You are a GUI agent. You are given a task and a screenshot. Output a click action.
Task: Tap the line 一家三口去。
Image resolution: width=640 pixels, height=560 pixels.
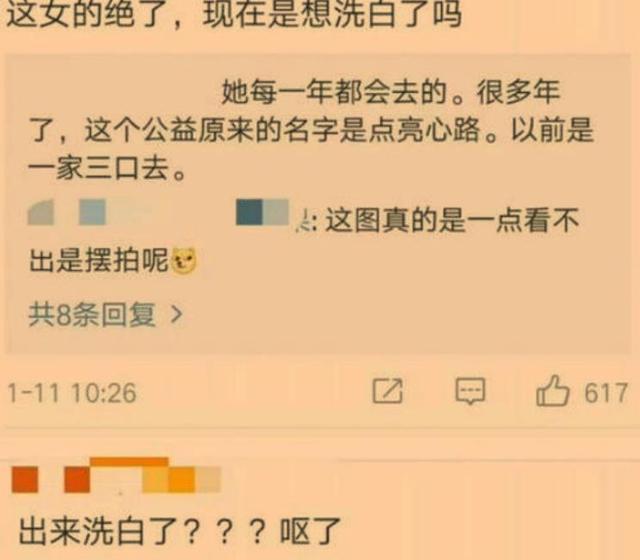tap(108, 169)
